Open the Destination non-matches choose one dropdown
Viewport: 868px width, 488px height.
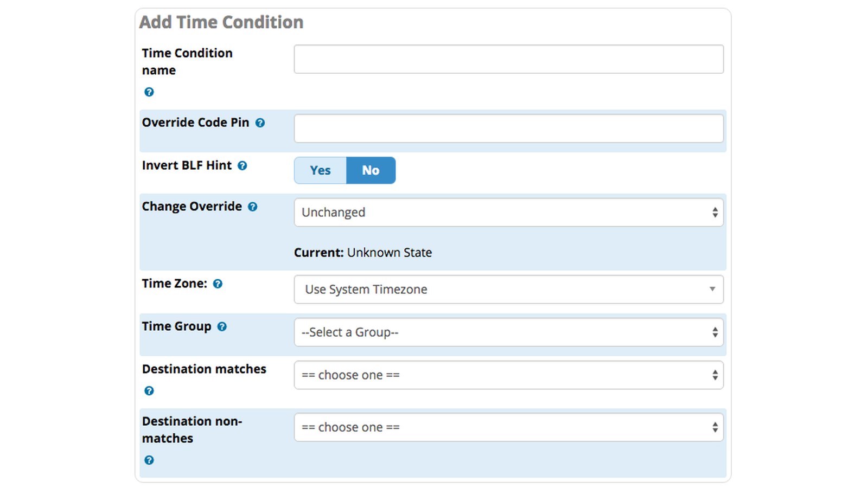[x=508, y=427]
